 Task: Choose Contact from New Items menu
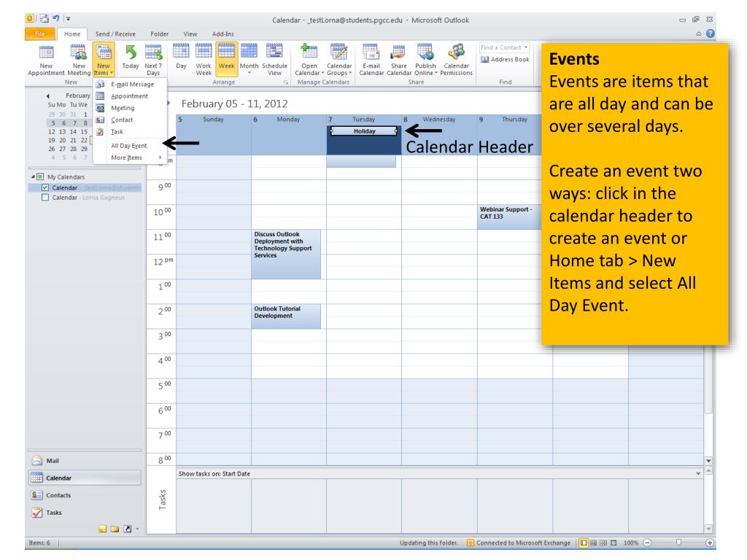point(131,120)
